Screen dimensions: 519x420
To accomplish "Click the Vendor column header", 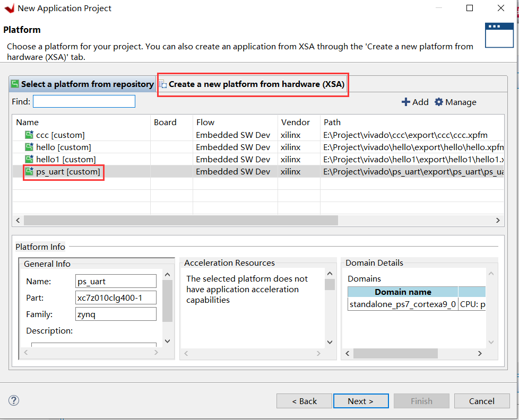I will pyautogui.click(x=299, y=122).
